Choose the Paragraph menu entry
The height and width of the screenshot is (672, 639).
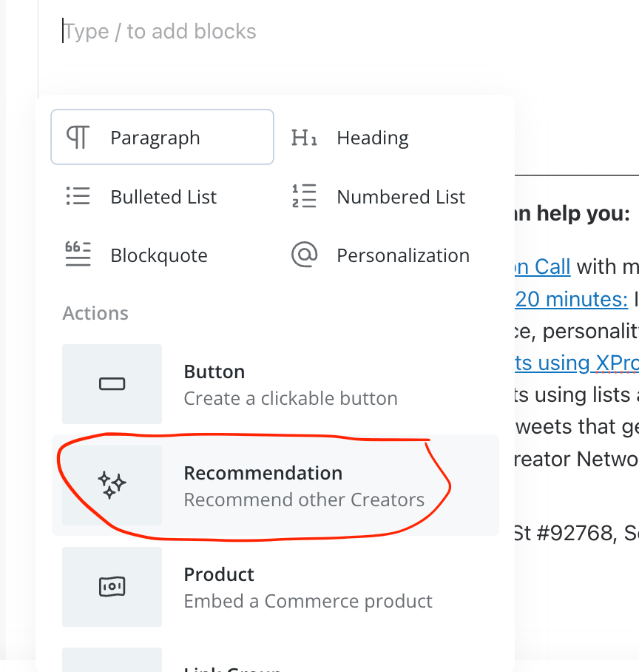tap(162, 137)
